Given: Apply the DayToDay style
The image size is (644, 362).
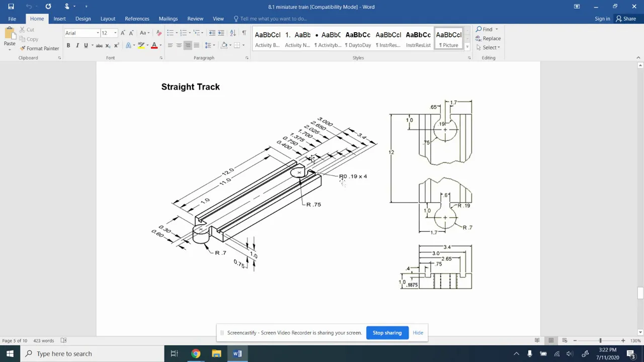Looking at the screenshot, I should (x=358, y=39).
